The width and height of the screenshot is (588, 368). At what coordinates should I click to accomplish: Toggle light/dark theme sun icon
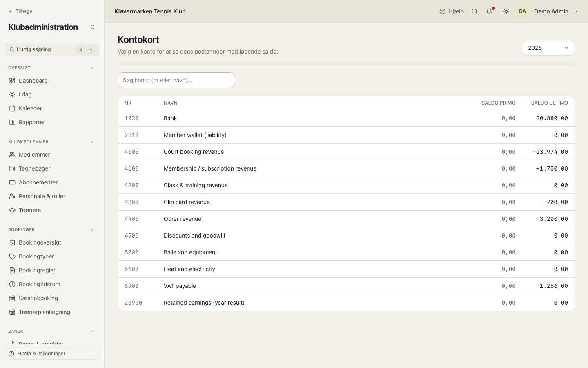click(506, 11)
